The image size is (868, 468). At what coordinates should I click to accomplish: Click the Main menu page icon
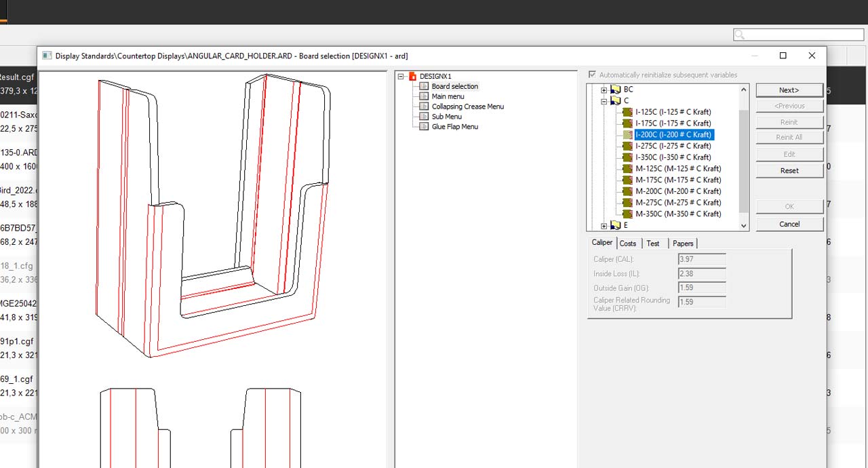(424, 96)
